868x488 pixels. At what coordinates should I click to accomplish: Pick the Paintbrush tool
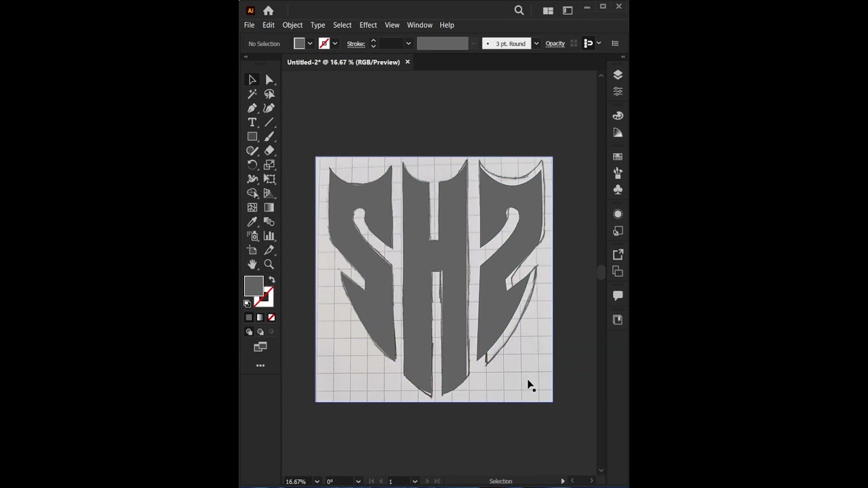point(269,137)
